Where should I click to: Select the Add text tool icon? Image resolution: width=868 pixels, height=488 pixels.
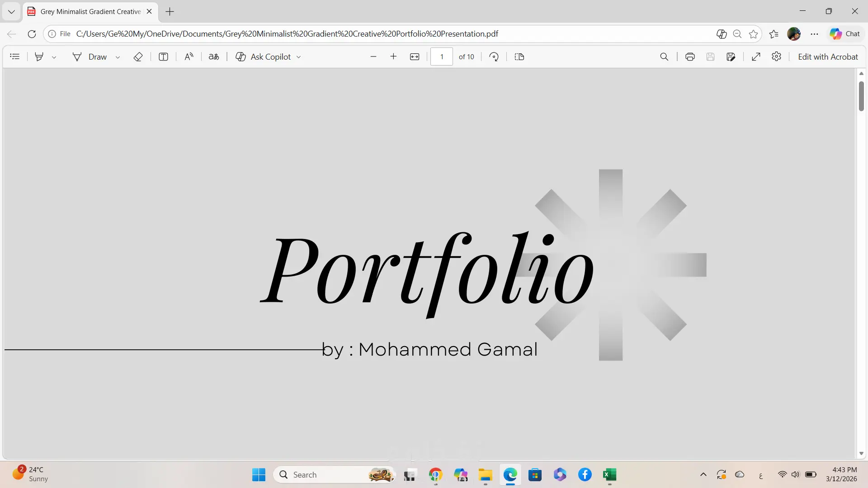164,57
